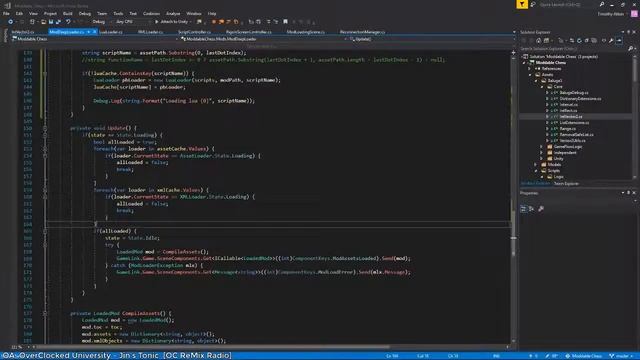640x360 pixels.
Task: Collapse the Core folder
Action: point(542,87)
